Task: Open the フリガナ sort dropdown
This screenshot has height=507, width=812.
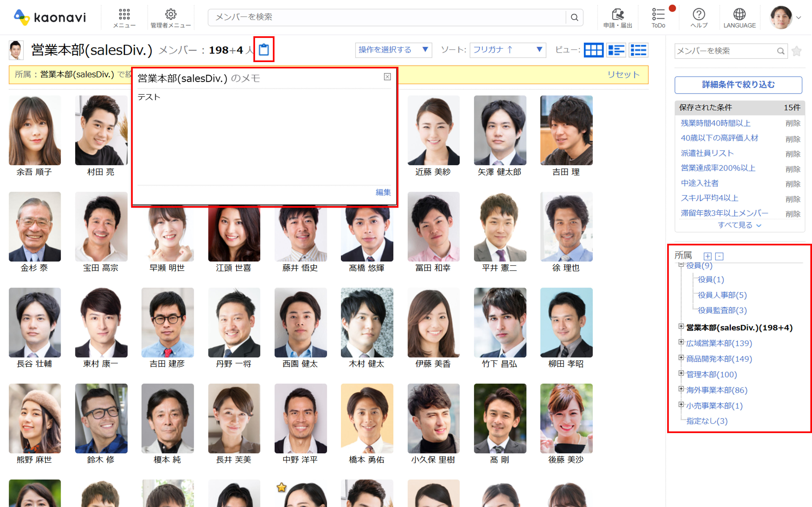Action: (x=508, y=50)
